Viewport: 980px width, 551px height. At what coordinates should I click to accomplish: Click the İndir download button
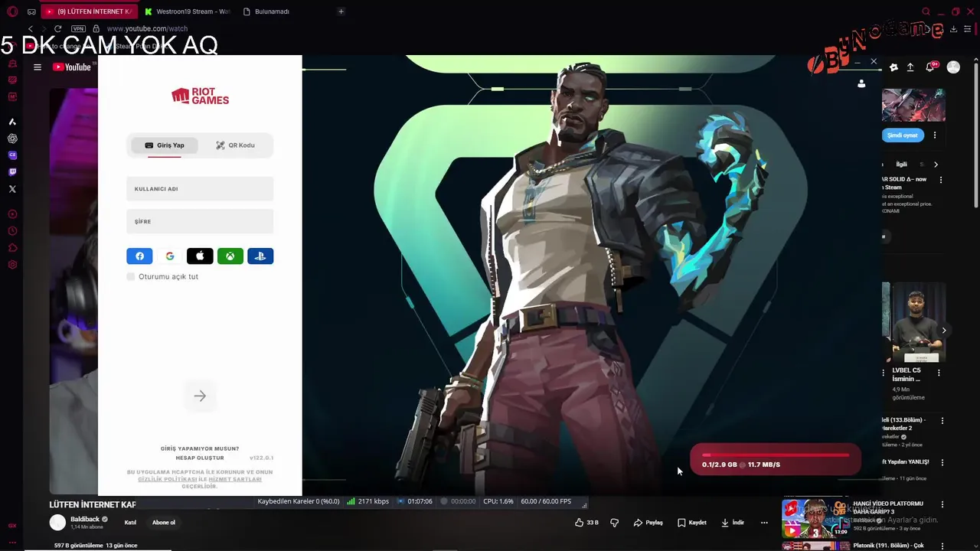[x=733, y=523]
